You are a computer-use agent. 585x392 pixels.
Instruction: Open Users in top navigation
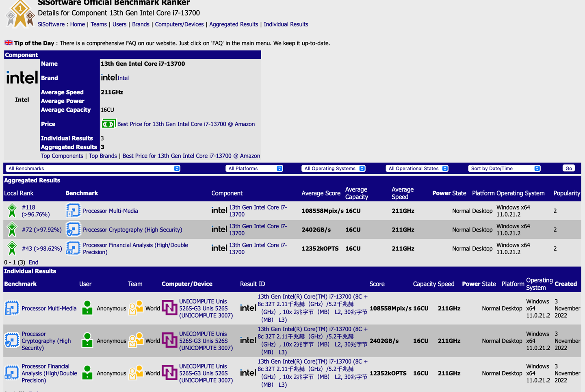pos(119,24)
